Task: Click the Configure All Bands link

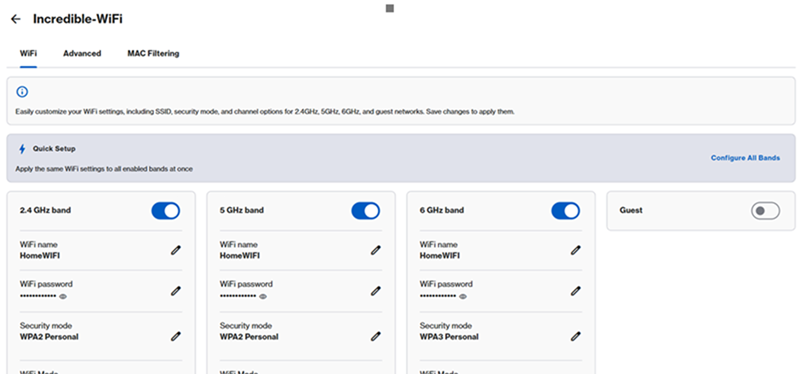Action: click(x=745, y=158)
